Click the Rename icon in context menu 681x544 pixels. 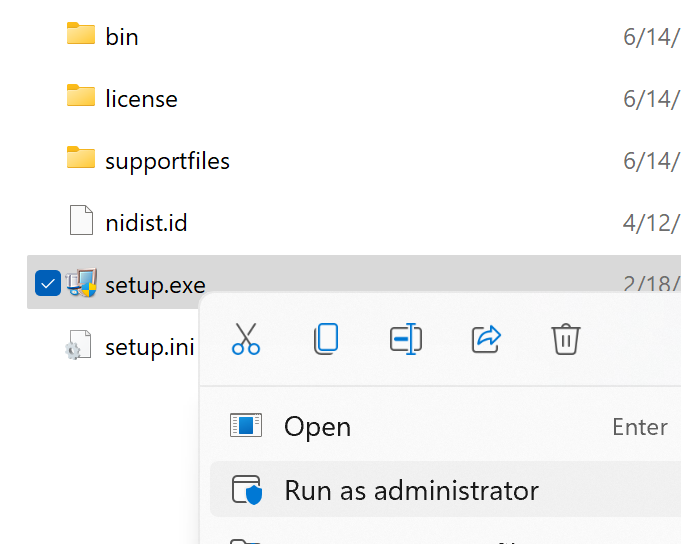click(406, 339)
